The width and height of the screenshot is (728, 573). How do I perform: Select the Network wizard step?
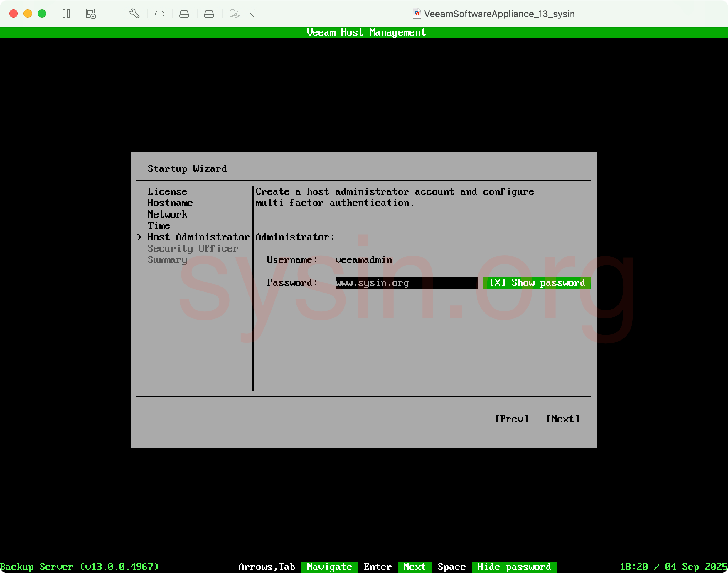click(167, 214)
